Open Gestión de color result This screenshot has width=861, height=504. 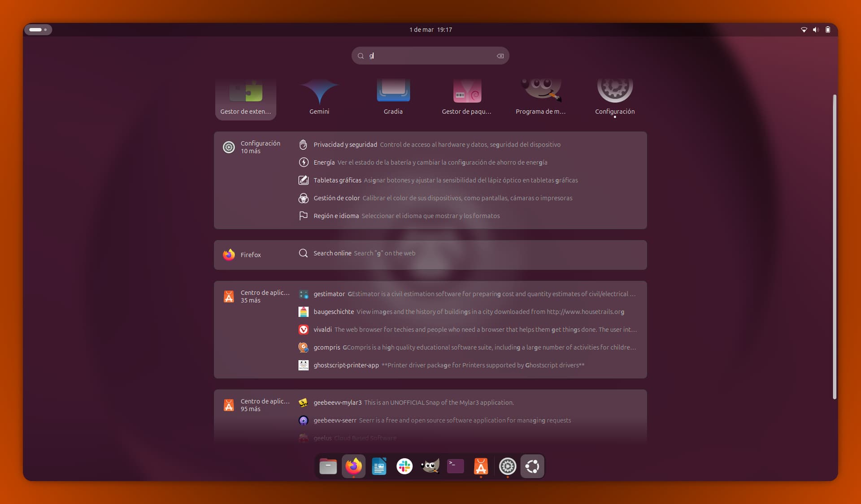click(x=336, y=198)
